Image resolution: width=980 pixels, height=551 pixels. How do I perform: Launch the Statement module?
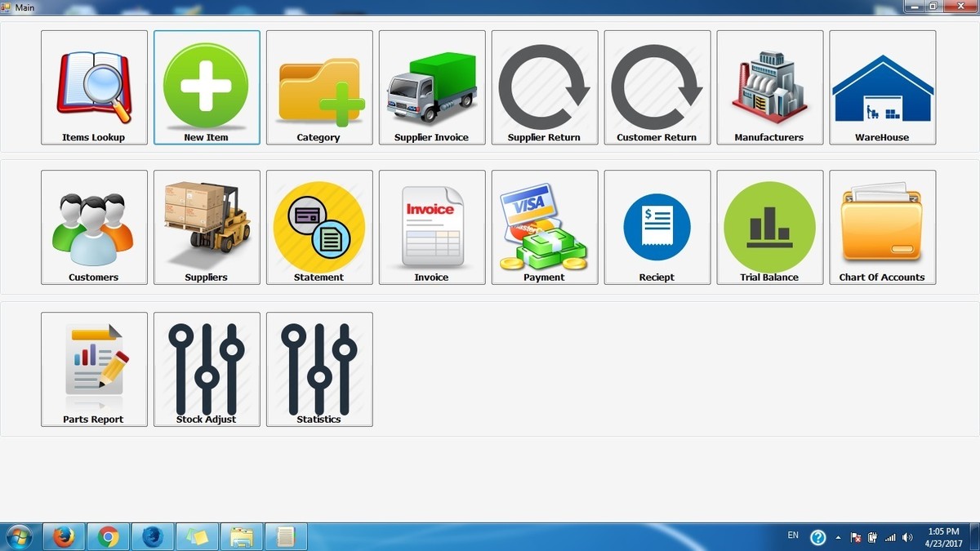(319, 227)
